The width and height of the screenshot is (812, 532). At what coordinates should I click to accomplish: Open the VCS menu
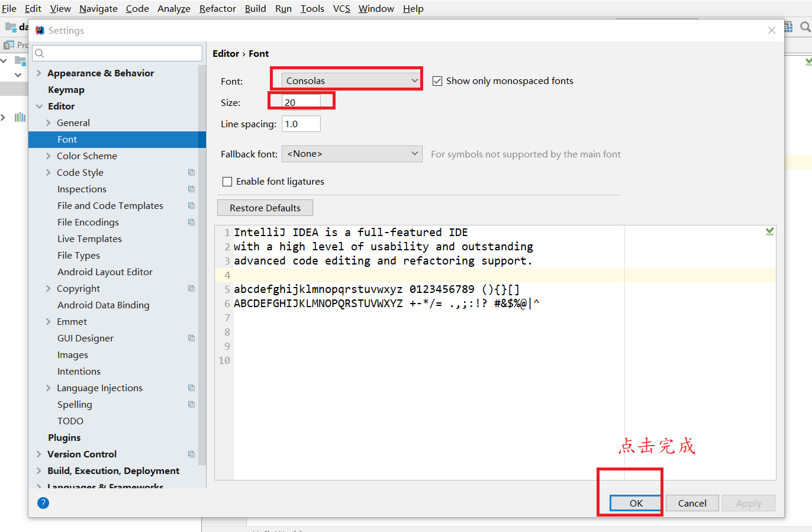[341, 8]
